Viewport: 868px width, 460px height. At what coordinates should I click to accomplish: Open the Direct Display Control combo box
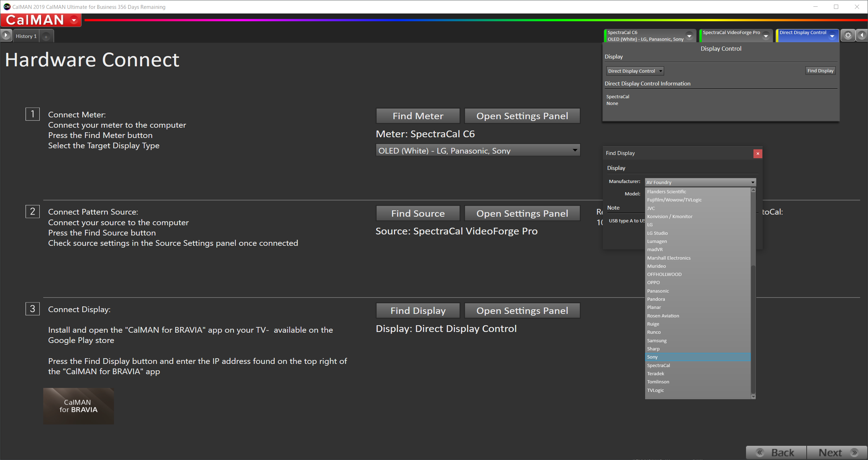[635, 71]
